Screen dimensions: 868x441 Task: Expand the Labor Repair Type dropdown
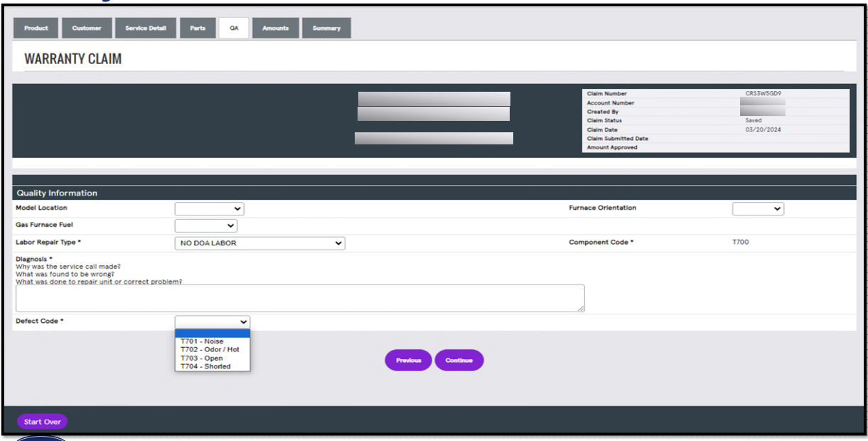point(259,243)
